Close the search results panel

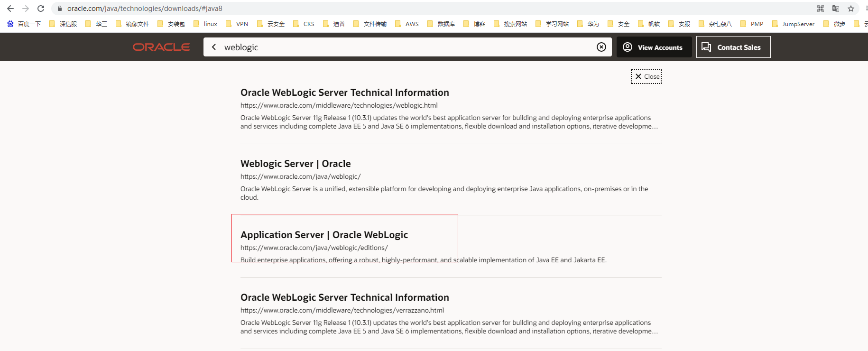coord(646,76)
